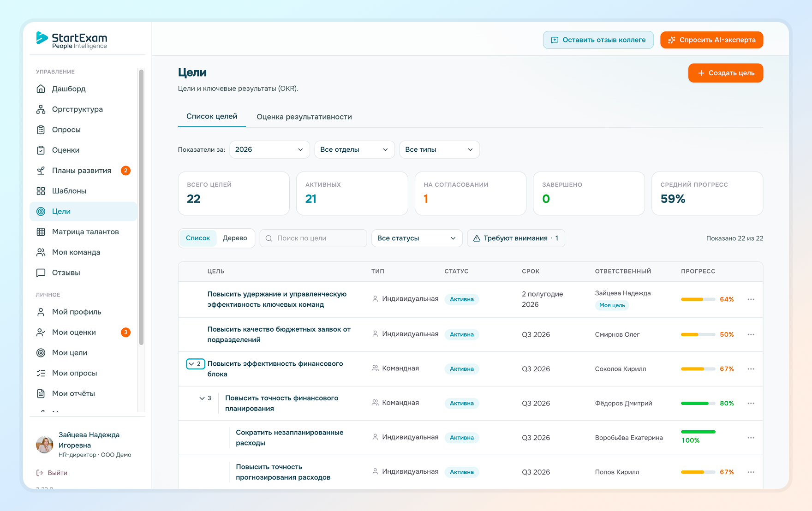The image size is (812, 511).
Task: Click Спросить AI-эксперта button
Action: click(711, 40)
